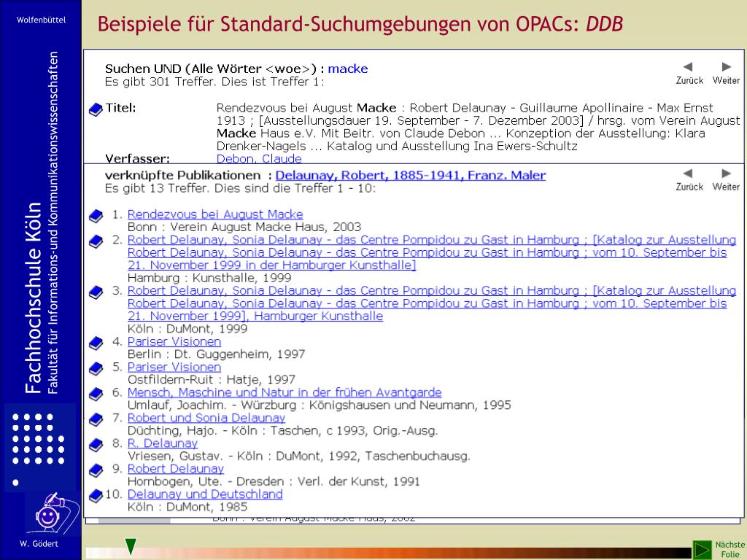Click book icon for result 3
This screenshot has width=747, height=560.
coord(96,292)
